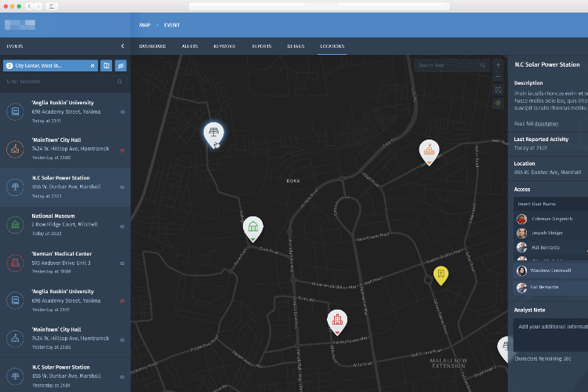
Task: Click N.C Solar Power Station icon, Yesterday row
Action: [x=16, y=376]
